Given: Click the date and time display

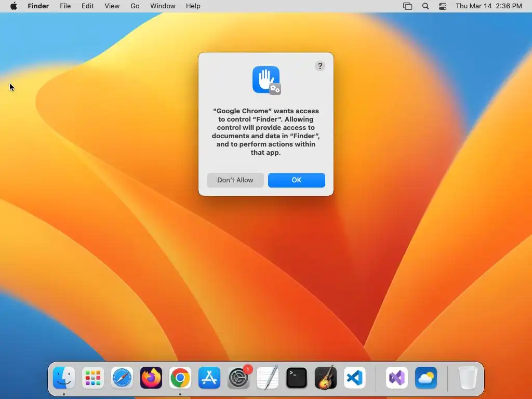Looking at the screenshot, I should coord(488,6).
